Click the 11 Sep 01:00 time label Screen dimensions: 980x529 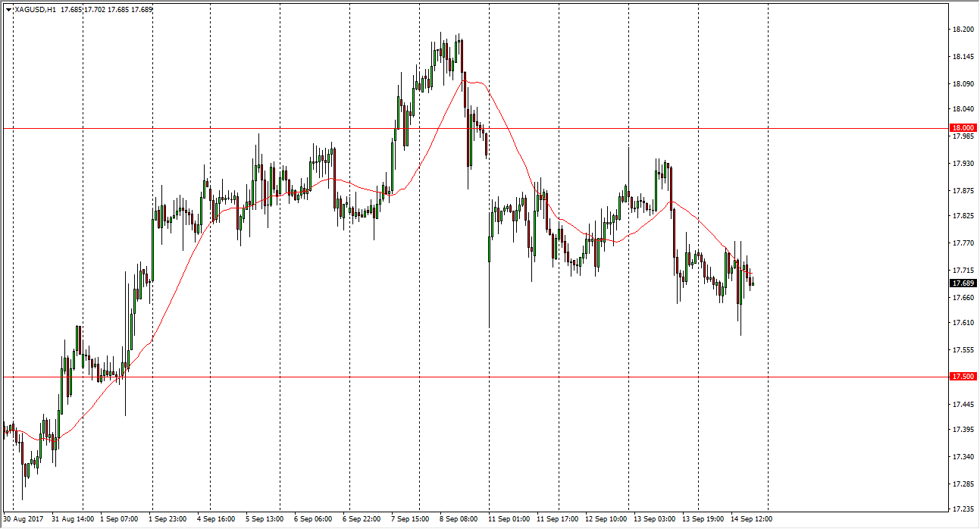[x=510, y=519]
